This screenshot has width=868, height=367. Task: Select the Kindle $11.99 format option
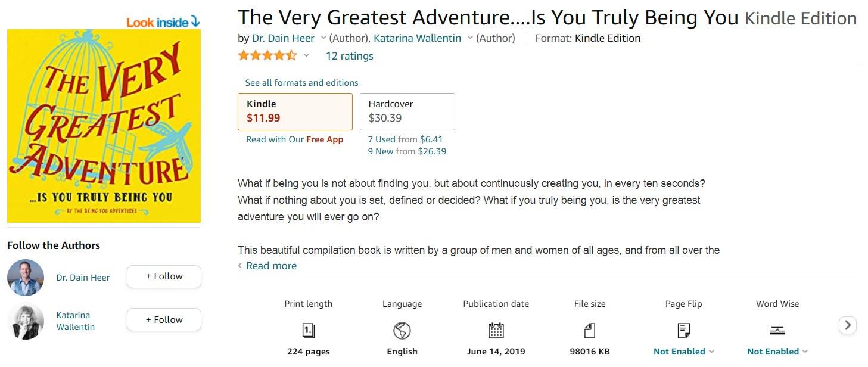295,111
